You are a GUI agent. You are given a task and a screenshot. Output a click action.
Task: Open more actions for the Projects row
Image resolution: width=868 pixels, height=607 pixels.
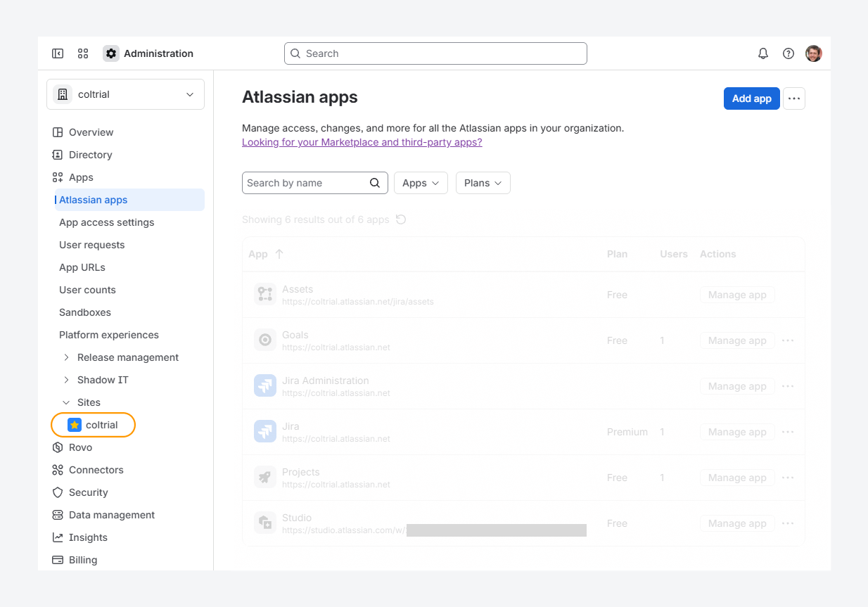point(788,478)
